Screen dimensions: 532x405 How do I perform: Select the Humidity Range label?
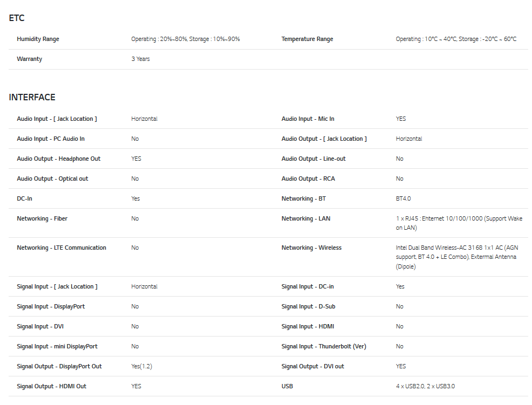point(38,39)
